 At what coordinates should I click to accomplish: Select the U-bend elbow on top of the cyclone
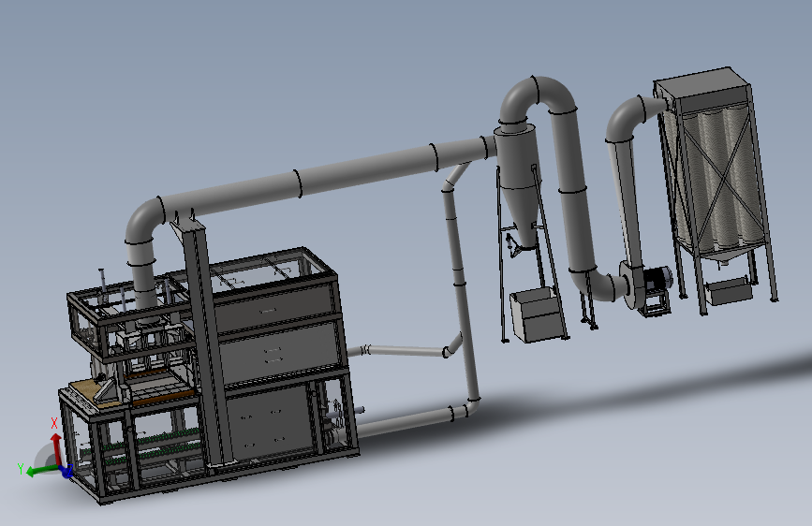(x=539, y=98)
